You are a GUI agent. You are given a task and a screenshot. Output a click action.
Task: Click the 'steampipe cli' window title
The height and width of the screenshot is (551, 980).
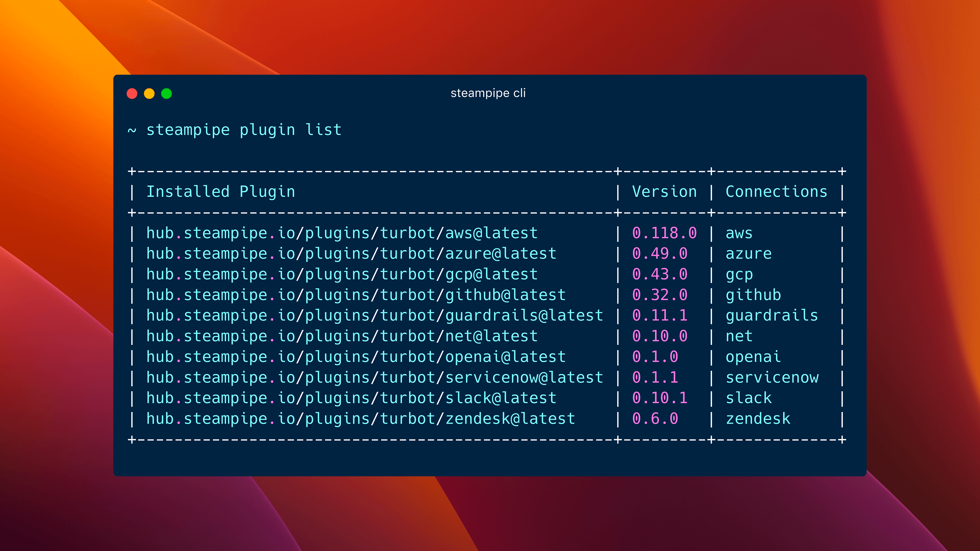coord(488,93)
